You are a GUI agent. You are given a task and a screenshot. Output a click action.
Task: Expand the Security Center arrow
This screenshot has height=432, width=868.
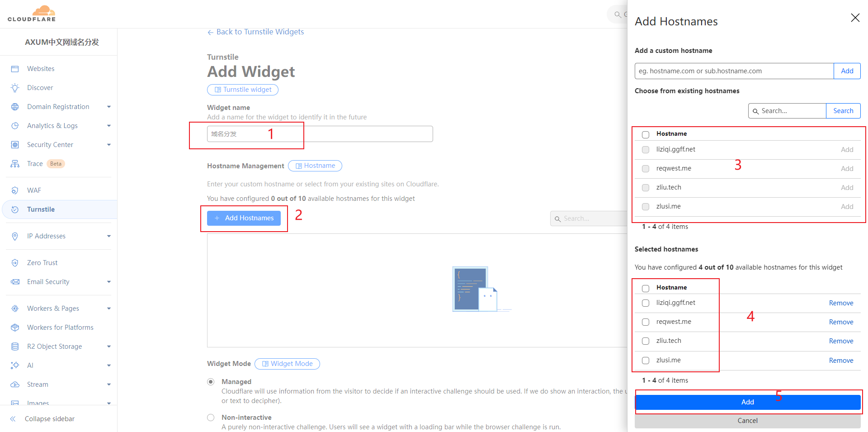109,145
